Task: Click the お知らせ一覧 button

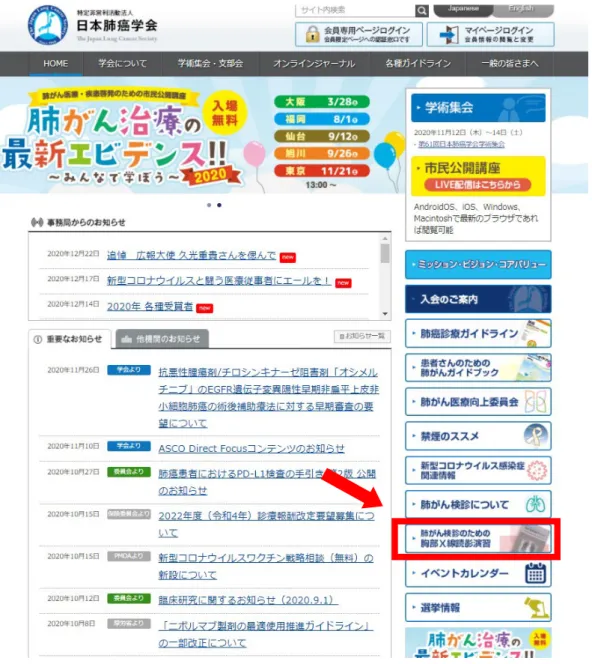Action: click(x=362, y=336)
